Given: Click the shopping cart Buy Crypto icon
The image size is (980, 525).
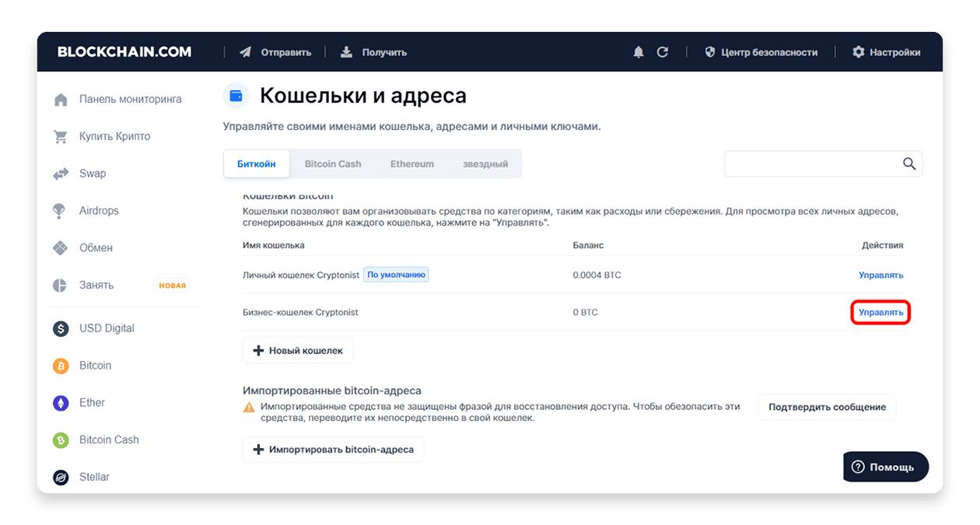Looking at the screenshot, I should coord(61,137).
